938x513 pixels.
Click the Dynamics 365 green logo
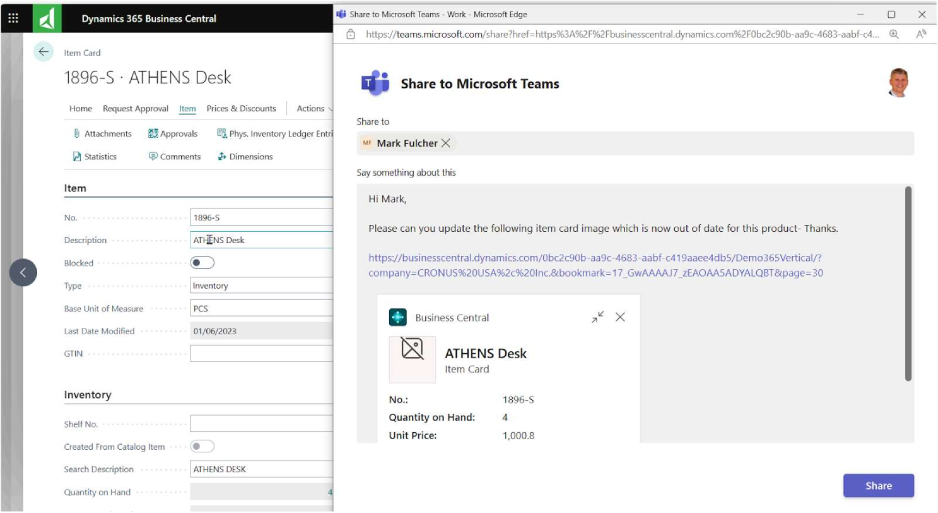(47, 18)
